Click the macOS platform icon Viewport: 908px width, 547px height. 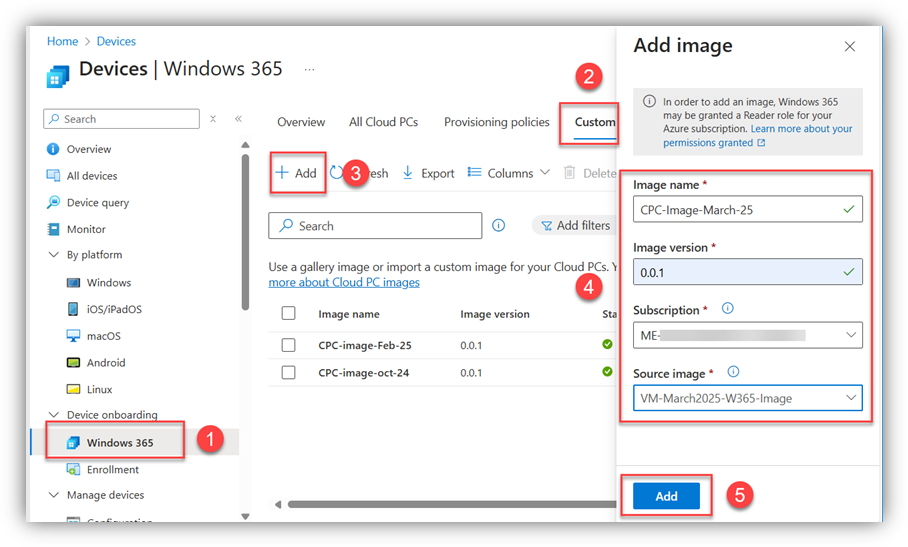pos(74,336)
